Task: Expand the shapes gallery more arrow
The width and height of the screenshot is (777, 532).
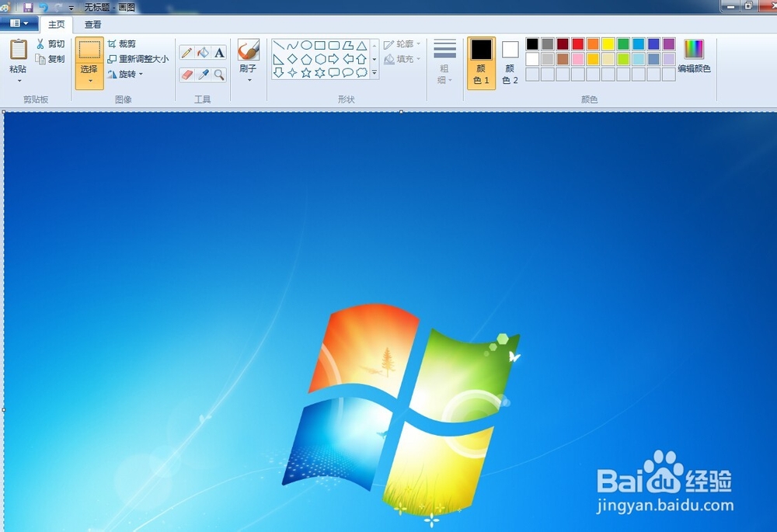Action: 375,73
